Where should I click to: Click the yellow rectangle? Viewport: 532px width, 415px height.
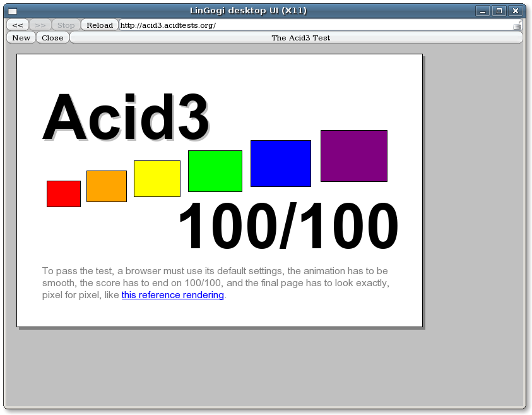[x=157, y=179]
